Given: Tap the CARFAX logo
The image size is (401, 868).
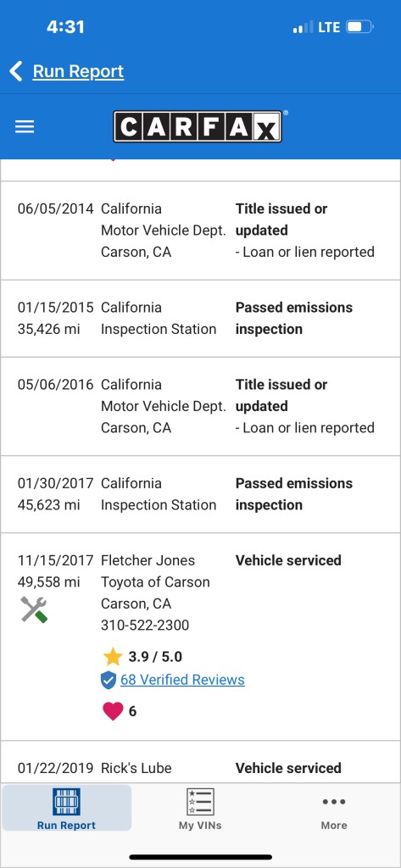Looking at the screenshot, I should point(198,127).
